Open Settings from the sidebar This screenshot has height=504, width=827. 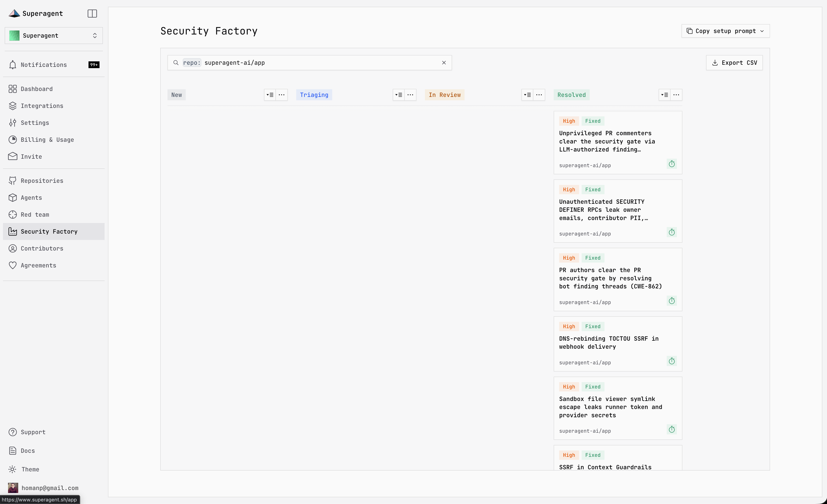[x=54, y=123]
